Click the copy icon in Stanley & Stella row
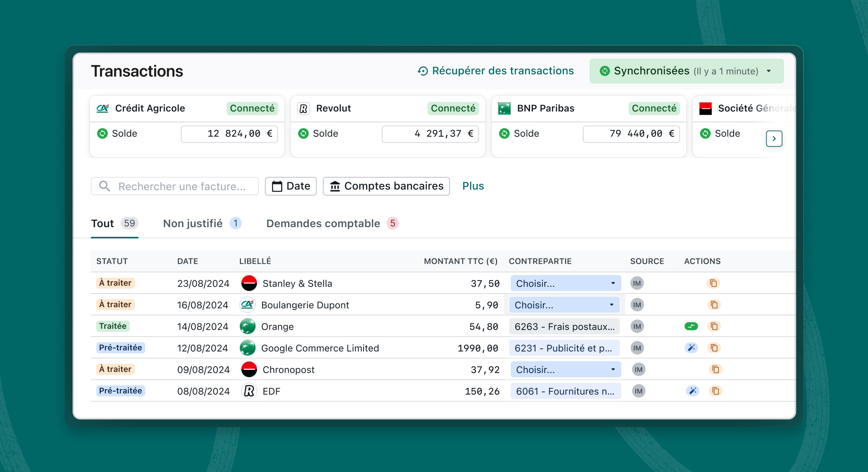The width and height of the screenshot is (868, 472). coord(713,283)
